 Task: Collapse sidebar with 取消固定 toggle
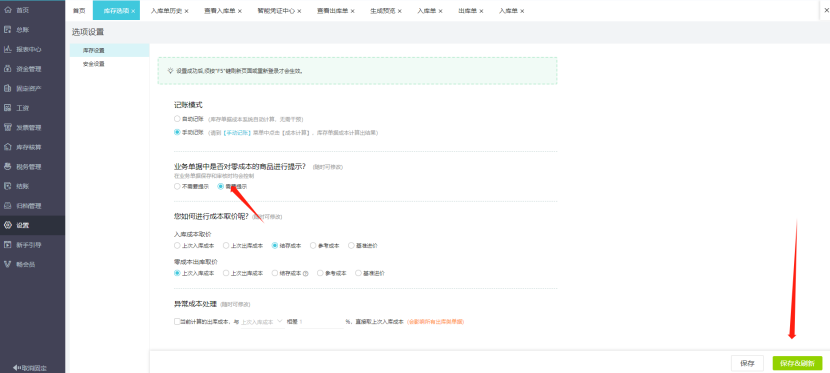click(x=30, y=367)
